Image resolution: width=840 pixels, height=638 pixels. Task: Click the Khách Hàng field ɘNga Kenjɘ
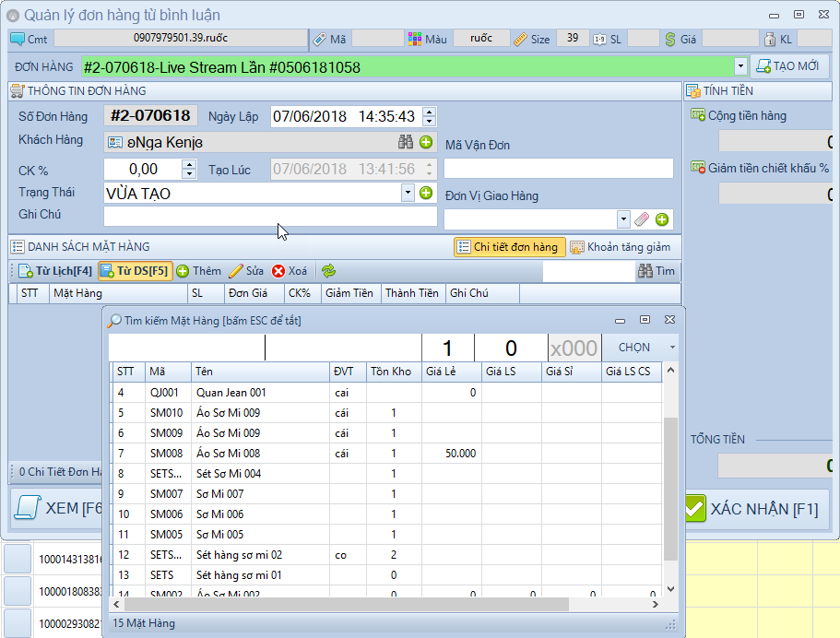click(270, 142)
